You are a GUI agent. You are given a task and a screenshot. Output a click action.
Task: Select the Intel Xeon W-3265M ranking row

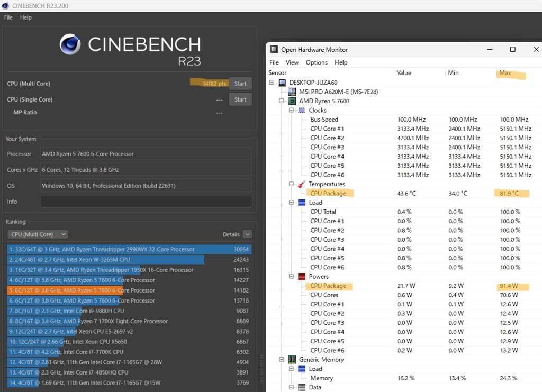(x=129, y=260)
